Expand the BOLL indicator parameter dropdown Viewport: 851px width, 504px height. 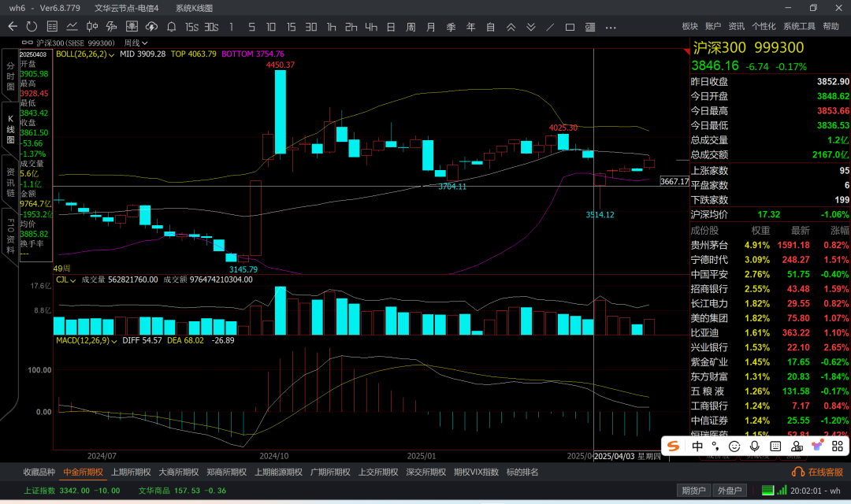pos(113,54)
